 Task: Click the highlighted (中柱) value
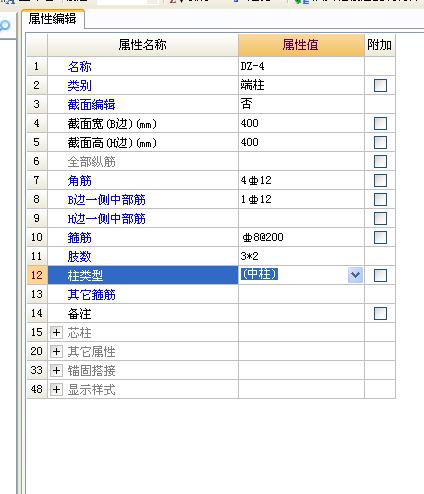click(x=259, y=274)
